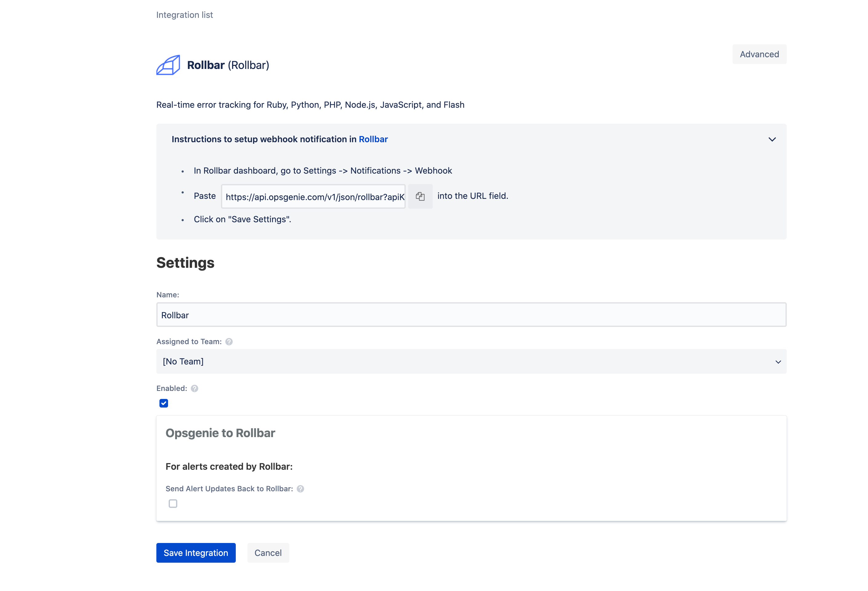Click Save Integration button
868x591 pixels.
pyautogui.click(x=196, y=553)
